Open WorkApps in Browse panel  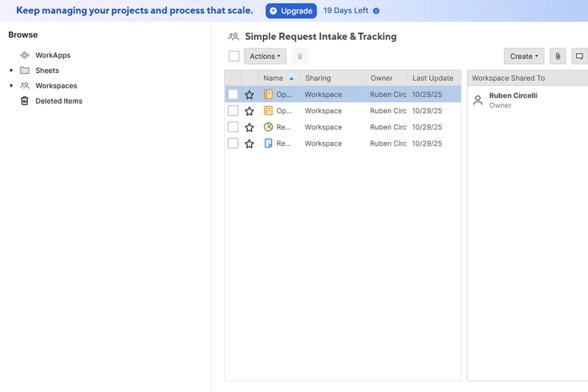tap(53, 55)
